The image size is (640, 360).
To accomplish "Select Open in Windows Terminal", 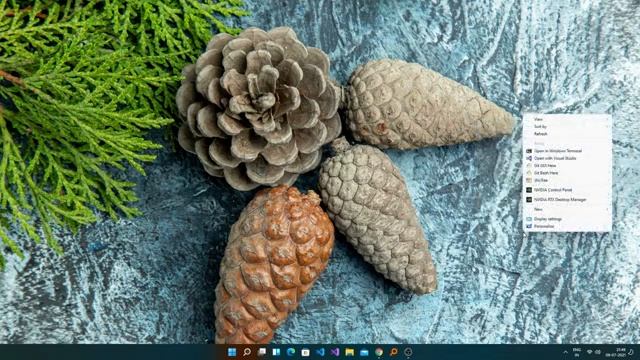I will tap(567, 151).
